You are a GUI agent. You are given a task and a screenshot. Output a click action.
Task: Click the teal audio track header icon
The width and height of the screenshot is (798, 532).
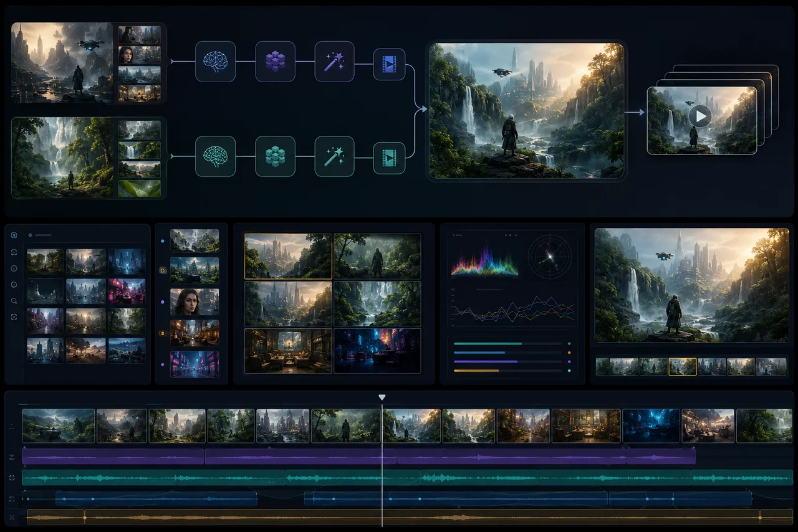tap(12, 478)
